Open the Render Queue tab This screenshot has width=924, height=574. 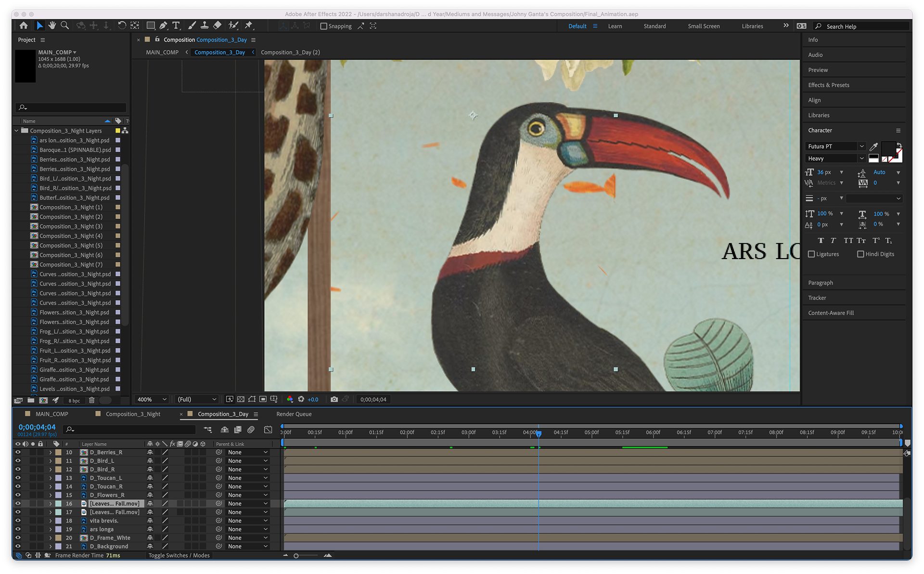[294, 414]
